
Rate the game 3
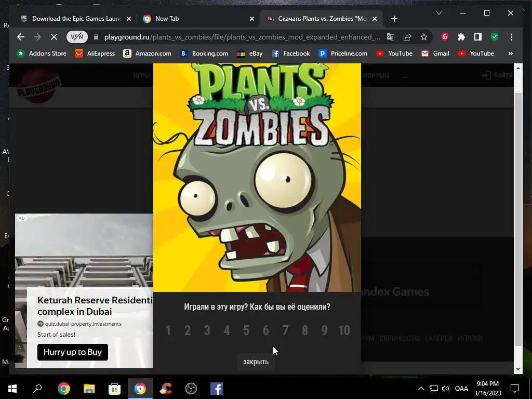207,330
